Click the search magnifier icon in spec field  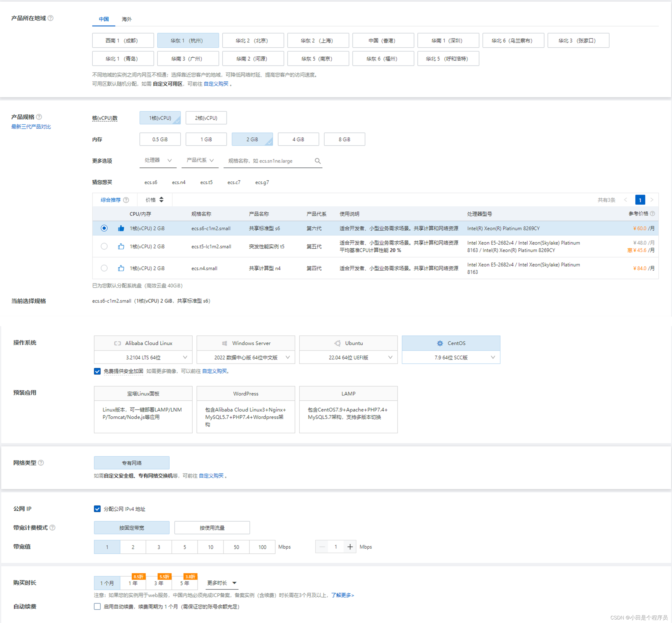[317, 161]
